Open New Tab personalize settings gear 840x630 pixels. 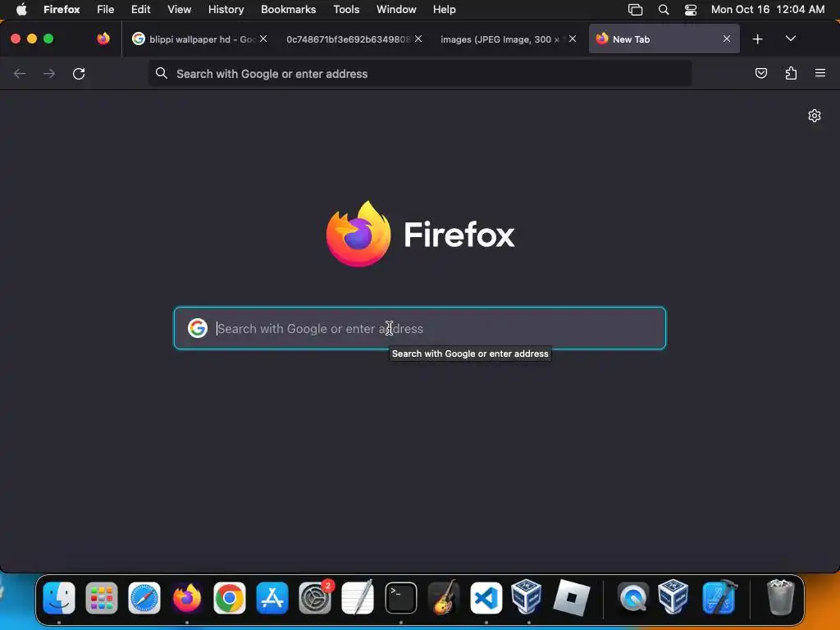coord(815,116)
